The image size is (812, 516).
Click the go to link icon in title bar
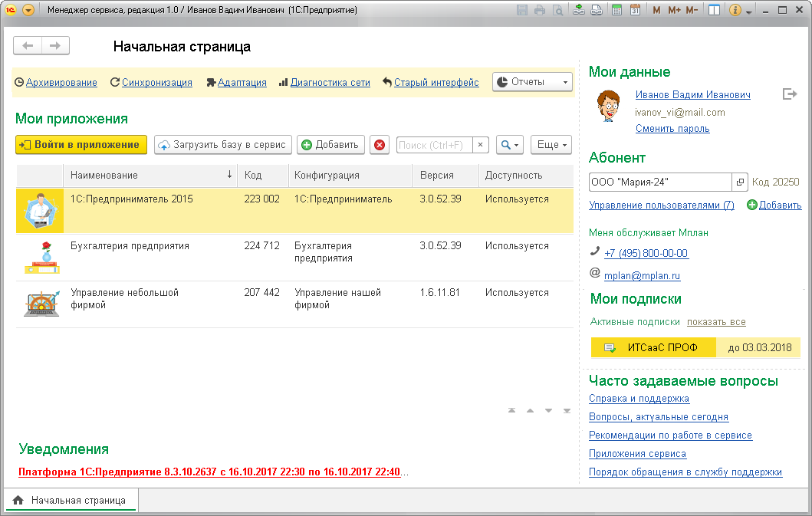click(x=597, y=10)
